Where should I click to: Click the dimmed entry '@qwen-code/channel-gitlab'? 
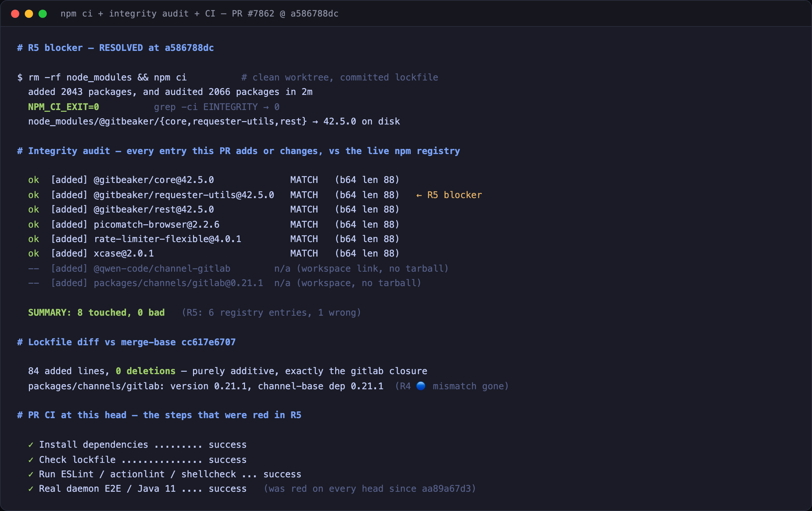[x=162, y=269]
